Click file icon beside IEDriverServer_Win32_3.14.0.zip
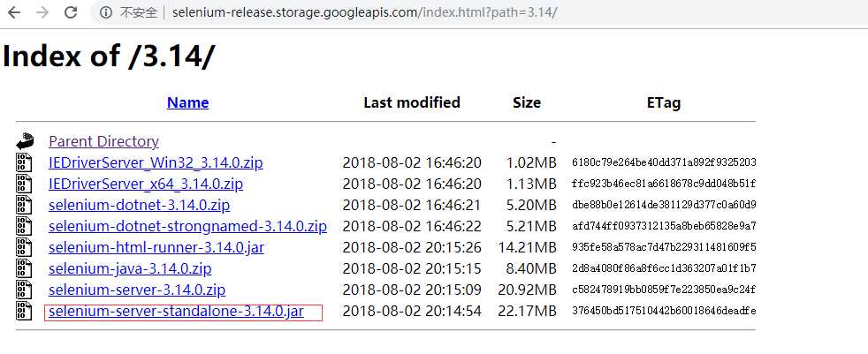 (24, 162)
